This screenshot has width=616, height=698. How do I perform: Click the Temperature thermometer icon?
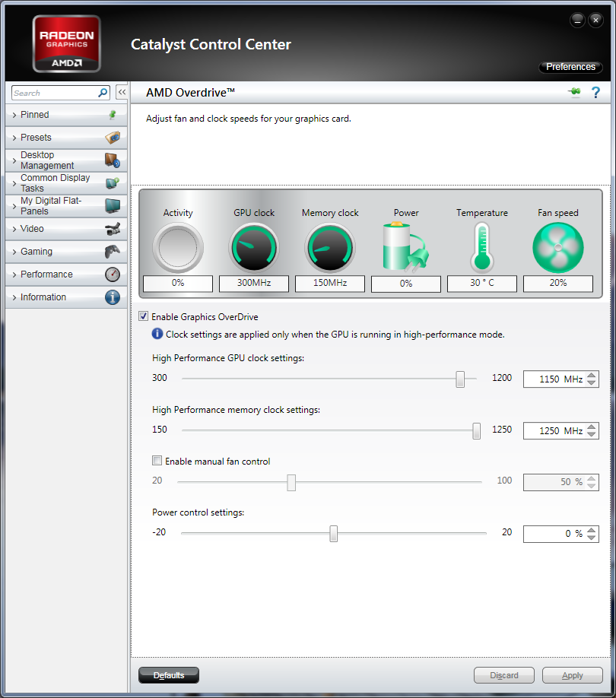point(482,248)
